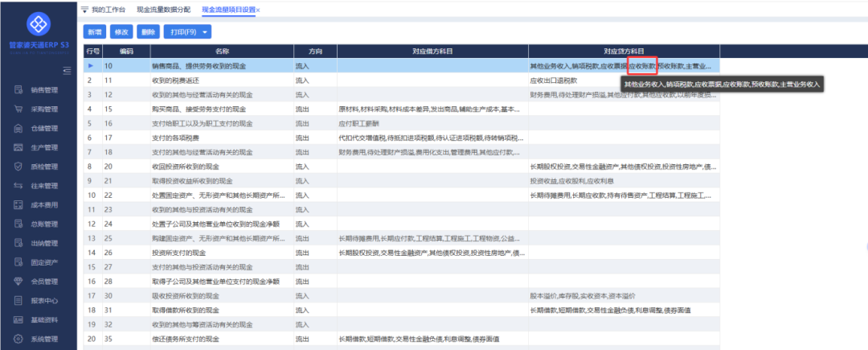
Task: Select row 销售商品、提供劳务收到的现金
Action: [402, 66]
